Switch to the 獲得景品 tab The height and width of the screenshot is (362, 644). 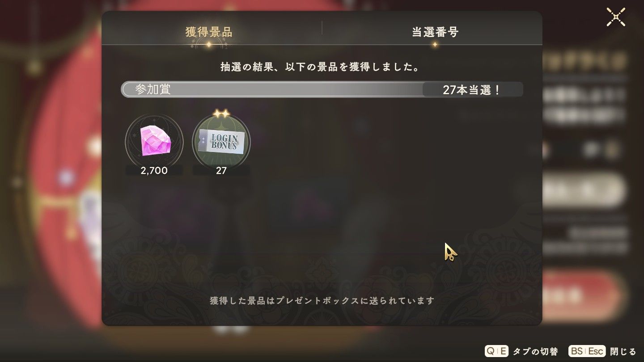point(209,32)
